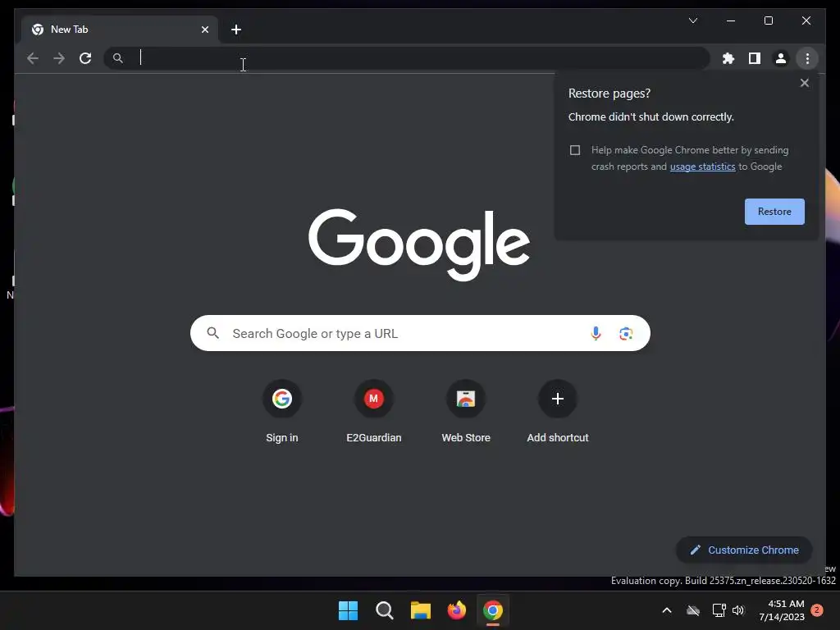Open Chrome's three-dot menu
Screen dimensions: 840x630
pyautogui.click(x=807, y=58)
